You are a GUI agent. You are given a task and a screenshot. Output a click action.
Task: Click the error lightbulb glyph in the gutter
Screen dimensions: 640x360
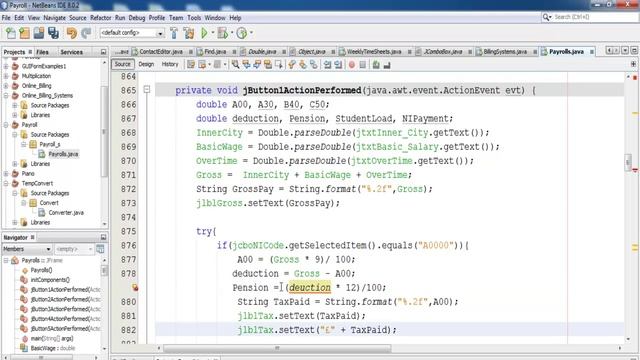point(135,288)
